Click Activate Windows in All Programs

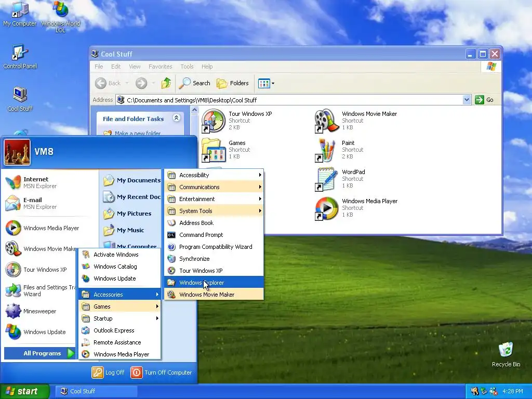coord(120,255)
